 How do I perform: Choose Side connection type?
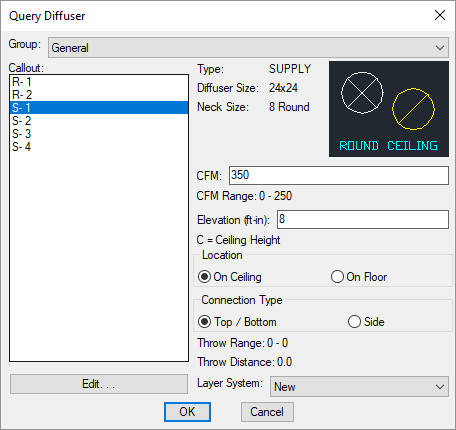coord(366,322)
